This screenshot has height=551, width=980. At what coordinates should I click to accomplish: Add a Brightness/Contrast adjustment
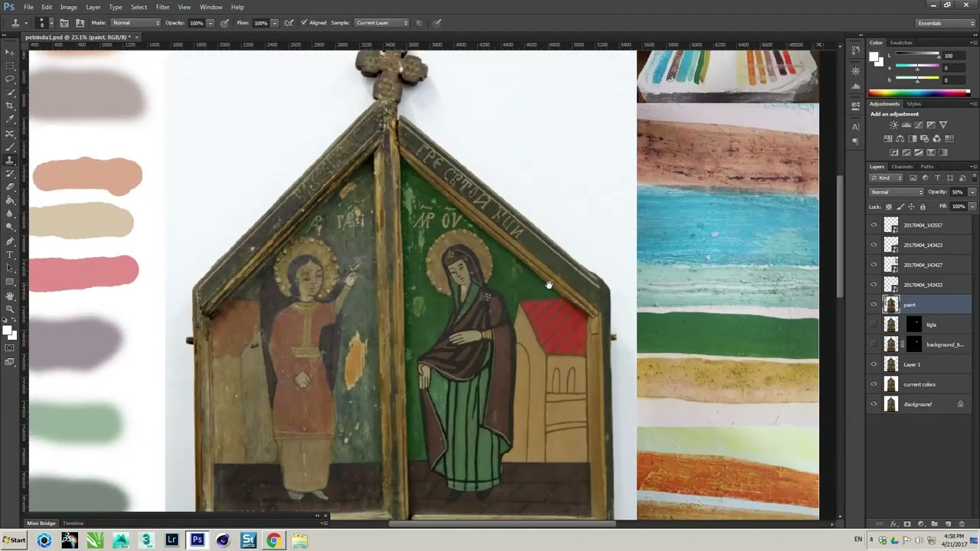pos(893,125)
